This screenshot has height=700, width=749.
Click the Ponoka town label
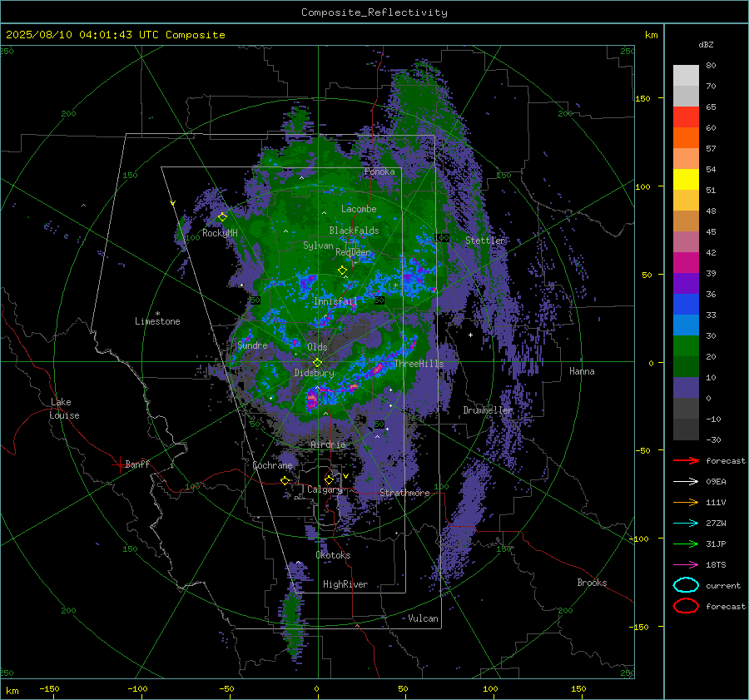(379, 171)
